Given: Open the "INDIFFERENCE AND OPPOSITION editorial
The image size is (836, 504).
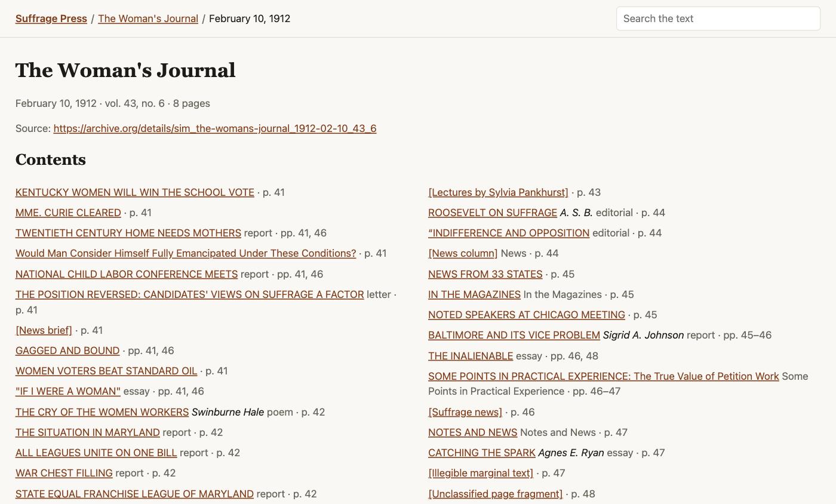Looking at the screenshot, I should tap(509, 233).
